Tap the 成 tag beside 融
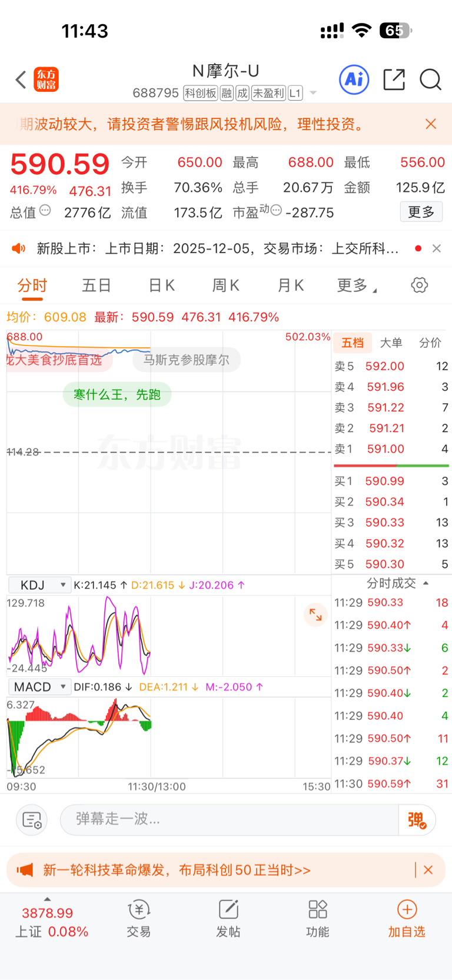452x980 pixels. 242,93
